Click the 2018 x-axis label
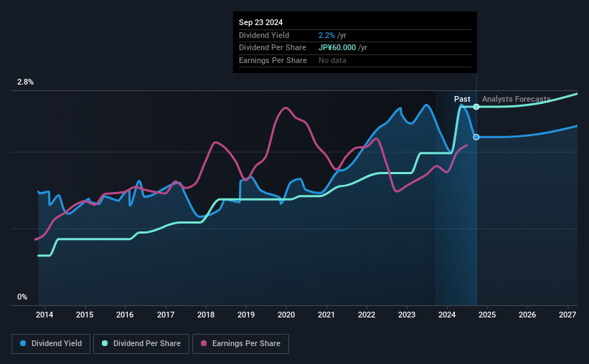 (206, 315)
